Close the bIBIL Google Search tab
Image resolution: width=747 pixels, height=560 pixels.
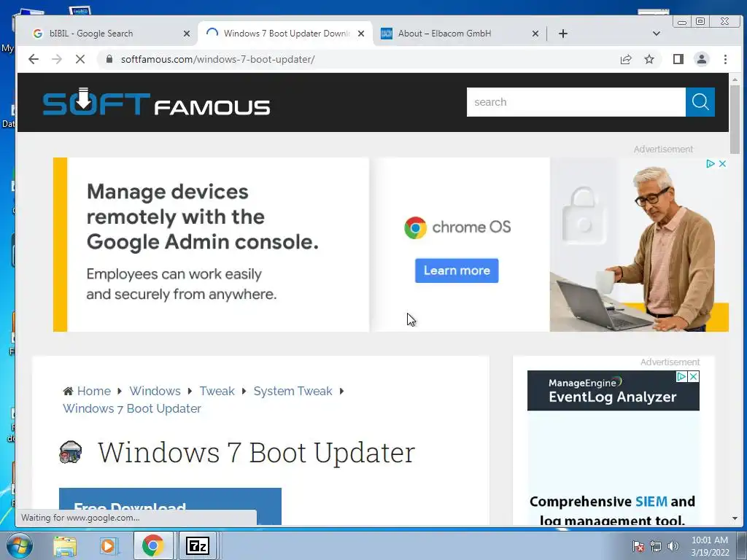pos(186,34)
